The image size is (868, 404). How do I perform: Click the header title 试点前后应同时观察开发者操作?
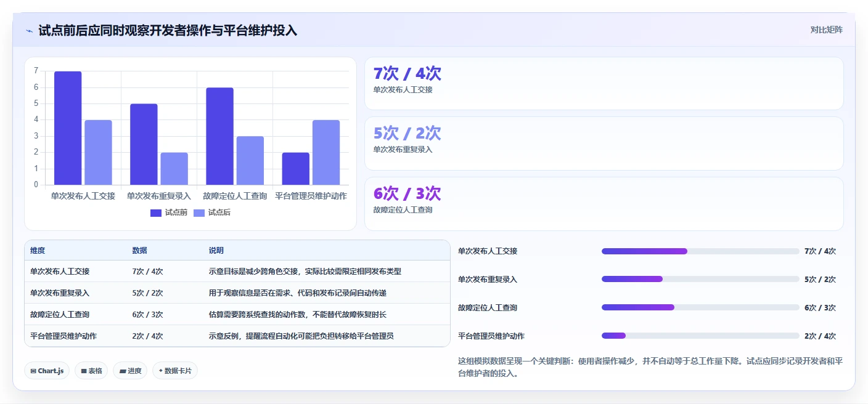(x=168, y=30)
